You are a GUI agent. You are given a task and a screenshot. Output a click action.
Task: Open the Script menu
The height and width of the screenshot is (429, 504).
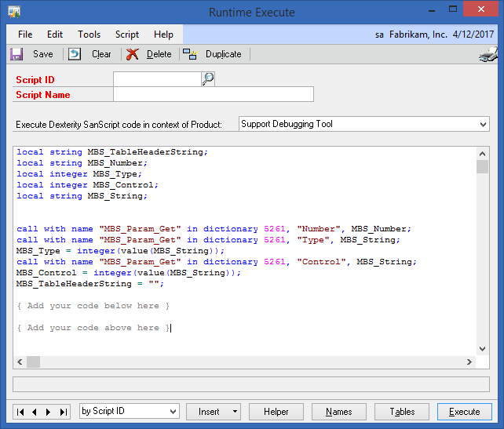pos(127,35)
